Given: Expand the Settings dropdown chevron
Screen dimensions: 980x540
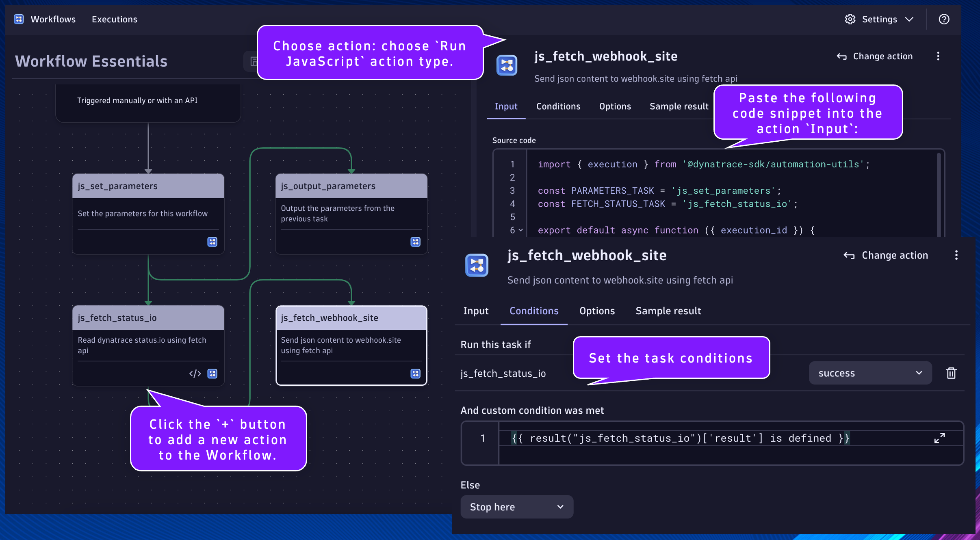Looking at the screenshot, I should coord(909,19).
